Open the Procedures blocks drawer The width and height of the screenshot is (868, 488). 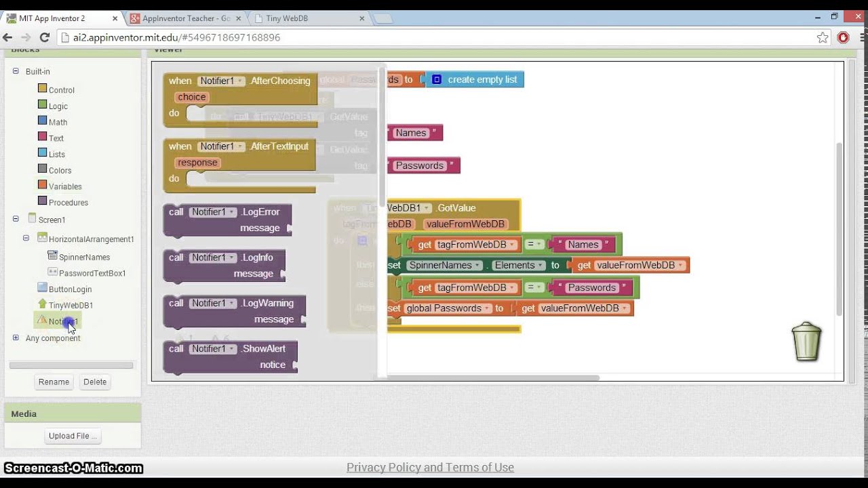tap(68, 203)
